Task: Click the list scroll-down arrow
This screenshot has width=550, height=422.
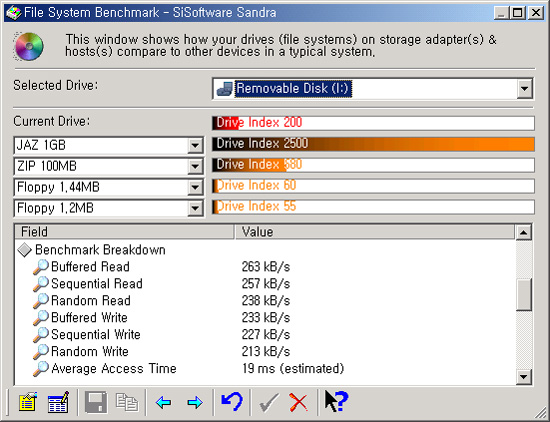Action: pyautogui.click(x=523, y=377)
